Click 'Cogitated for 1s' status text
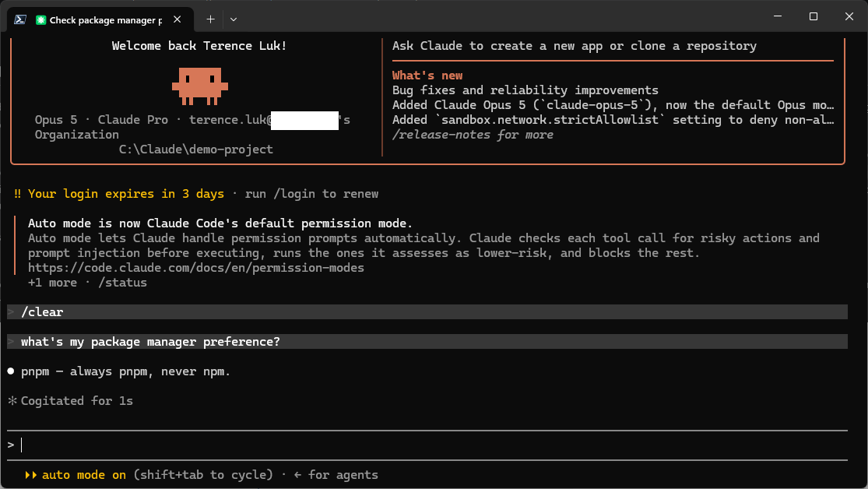 [77, 401]
